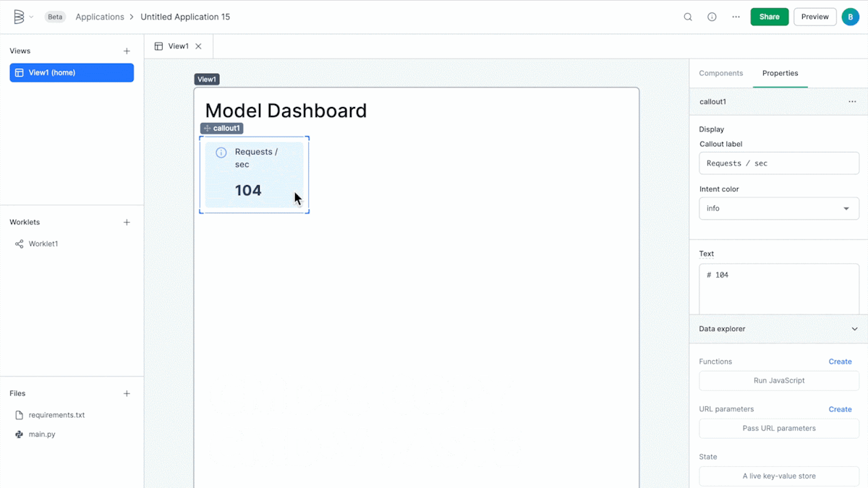The width and height of the screenshot is (868, 488).
Task: Click Create link for URL parameters
Action: point(840,409)
